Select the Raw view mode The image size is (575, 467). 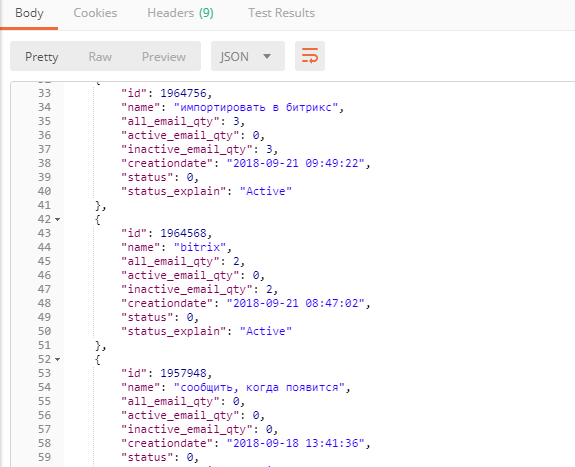100,57
